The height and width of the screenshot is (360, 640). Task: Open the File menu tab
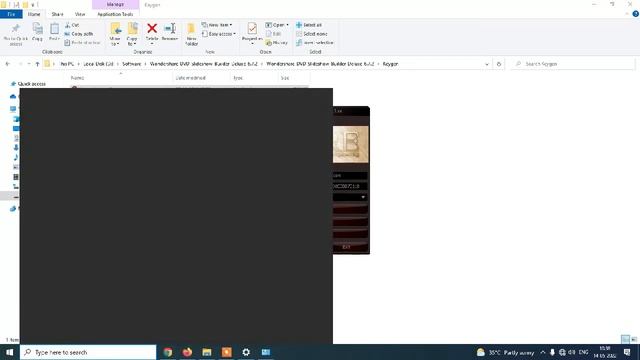tap(11, 14)
